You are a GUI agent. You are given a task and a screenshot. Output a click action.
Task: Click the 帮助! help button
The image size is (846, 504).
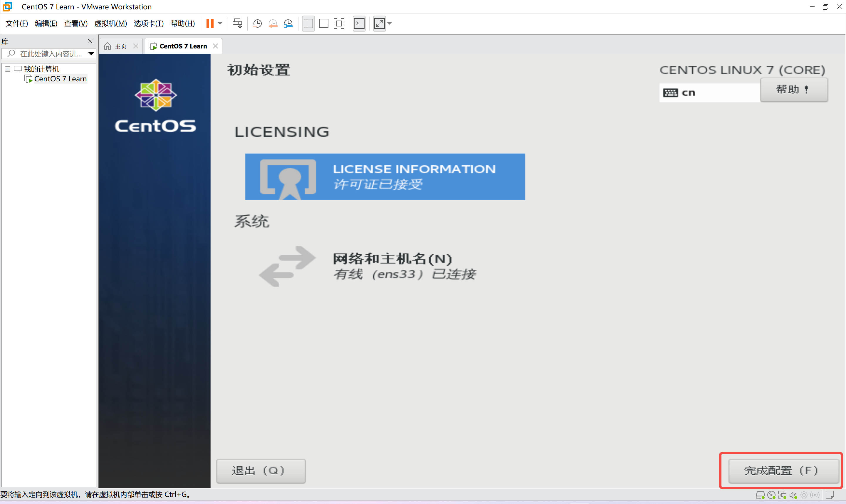coord(794,90)
